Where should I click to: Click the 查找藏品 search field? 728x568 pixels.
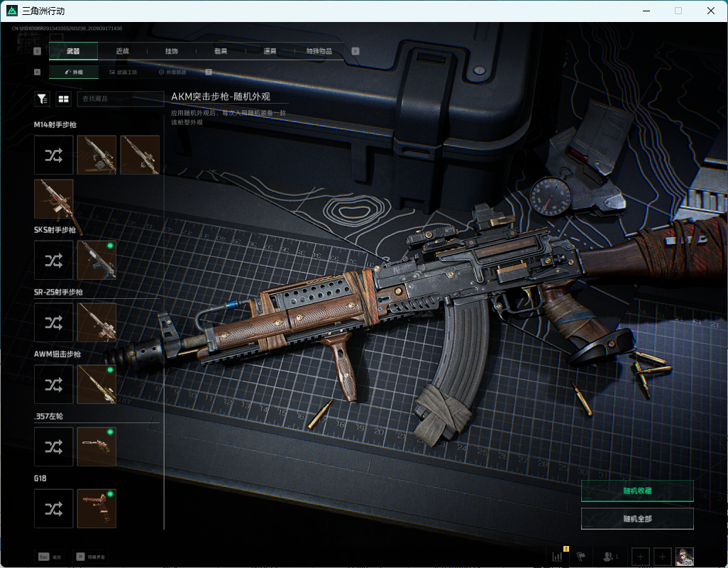120,99
